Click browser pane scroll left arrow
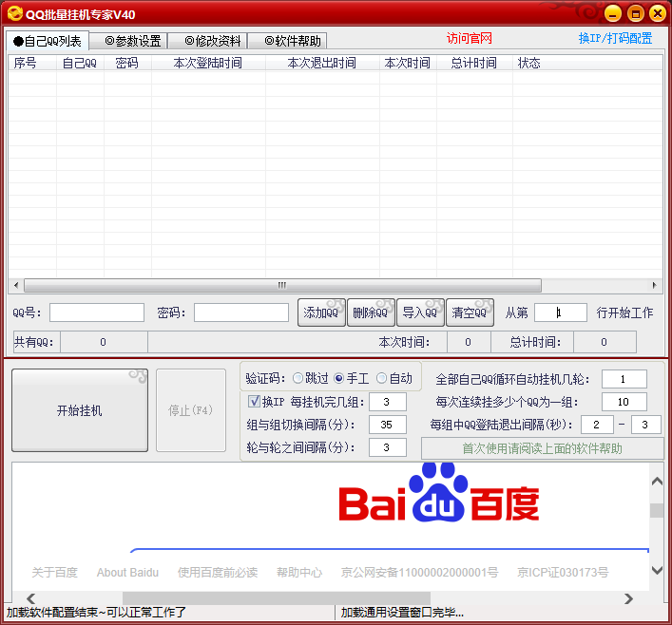Image resolution: width=672 pixels, height=625 pixels. click(30, 598)
